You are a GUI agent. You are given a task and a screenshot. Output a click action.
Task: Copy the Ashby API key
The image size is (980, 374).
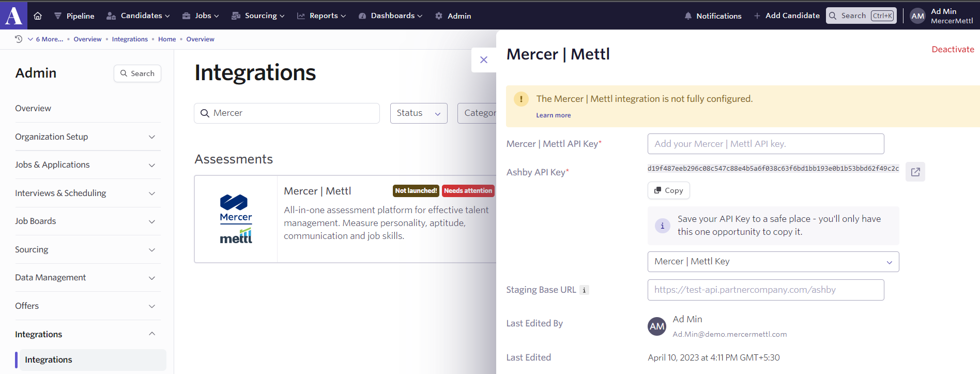[668, 190]
